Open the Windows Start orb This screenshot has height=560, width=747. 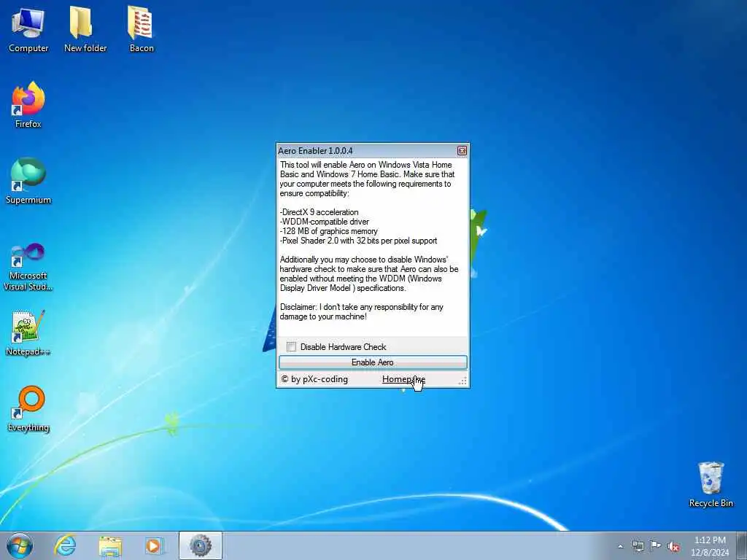(x=20, y=545)
